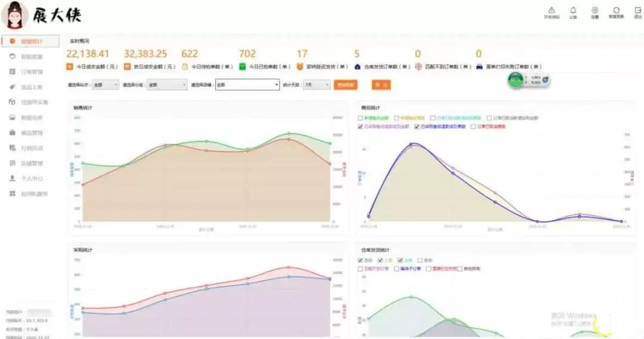The width and height of the screenshot is (644, 339).
Task: Click the peak data point on purple line
Action: click(x=411, y=144)
